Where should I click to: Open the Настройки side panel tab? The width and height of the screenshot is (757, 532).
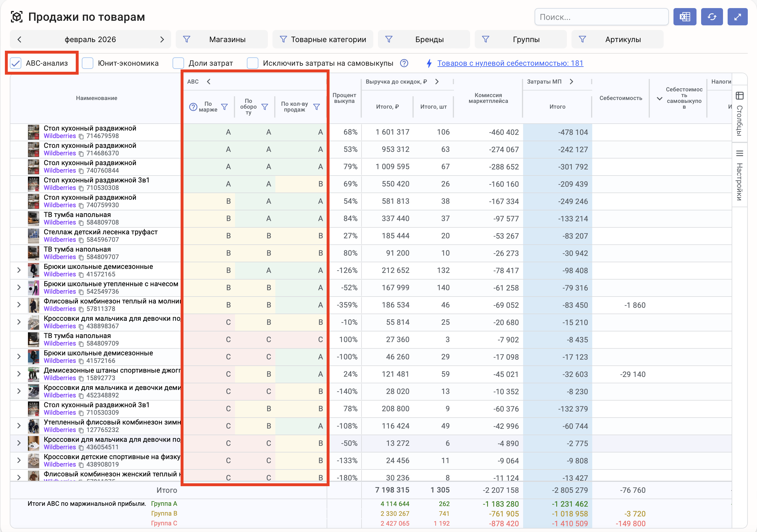739,175
